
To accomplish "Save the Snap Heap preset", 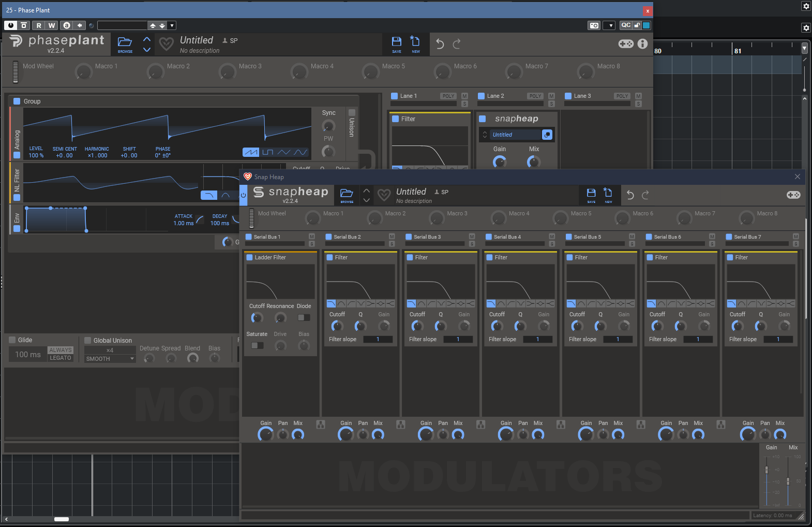I will click(x=591, y=195).
